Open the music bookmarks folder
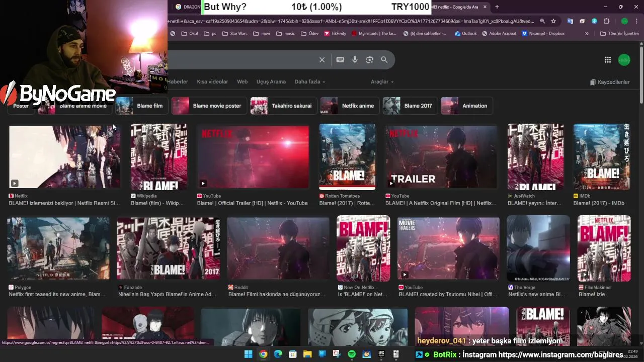The width and height of the screenshot is (644, 362). click(x=285, y=34)
